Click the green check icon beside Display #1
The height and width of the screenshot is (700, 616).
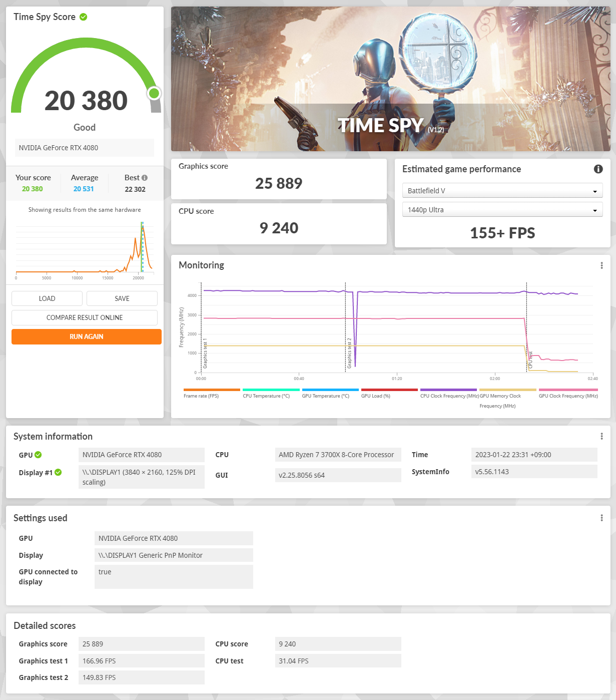pos(58,472)
